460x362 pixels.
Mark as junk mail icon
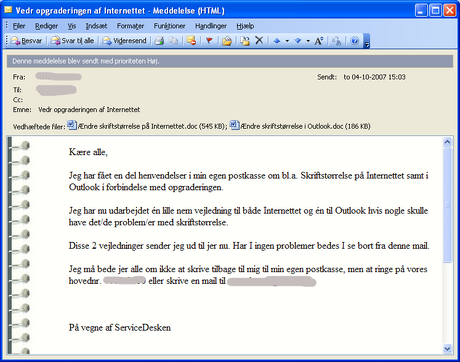[x=191, y=41]
